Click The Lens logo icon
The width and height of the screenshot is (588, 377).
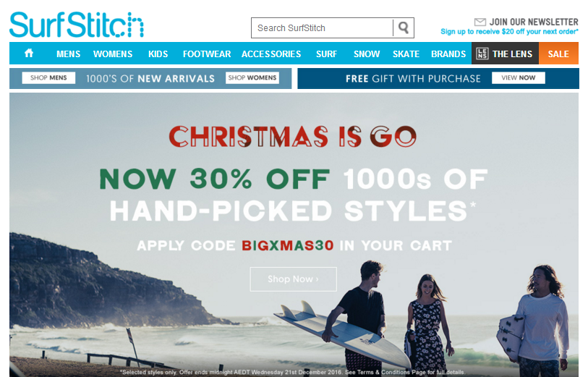click(x=482, y=54)
